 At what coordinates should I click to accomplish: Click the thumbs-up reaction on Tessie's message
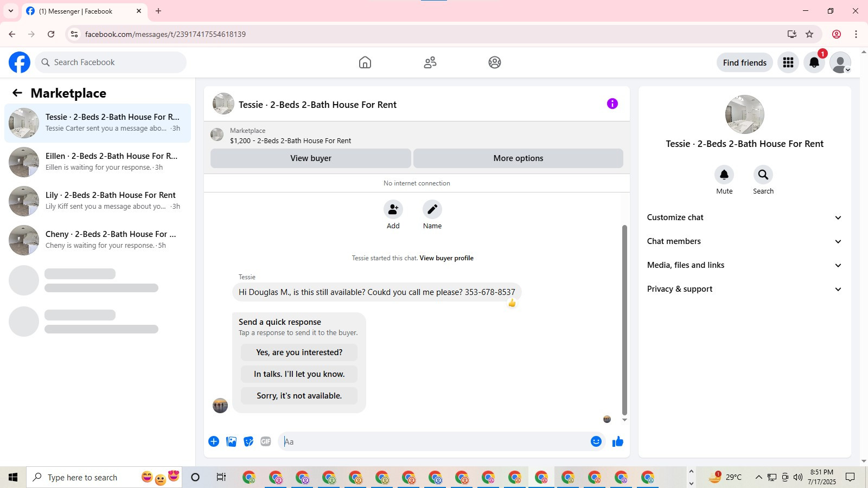click(512, 303)
